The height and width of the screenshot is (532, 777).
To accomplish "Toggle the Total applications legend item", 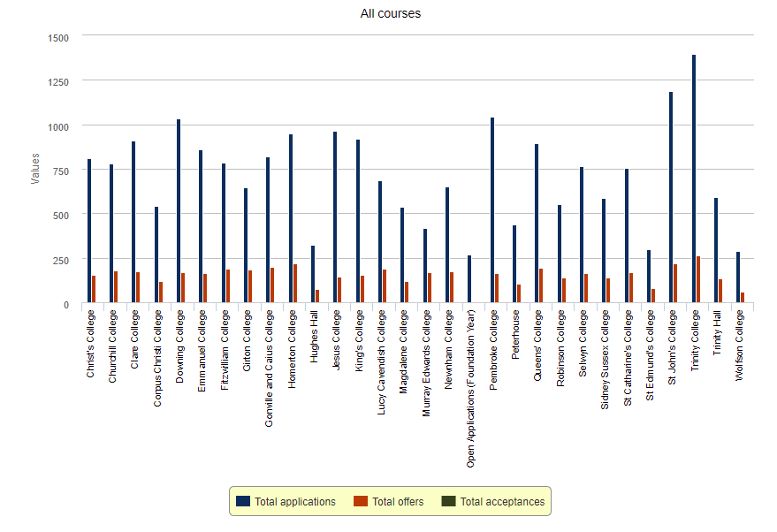I will click(294, 502).
